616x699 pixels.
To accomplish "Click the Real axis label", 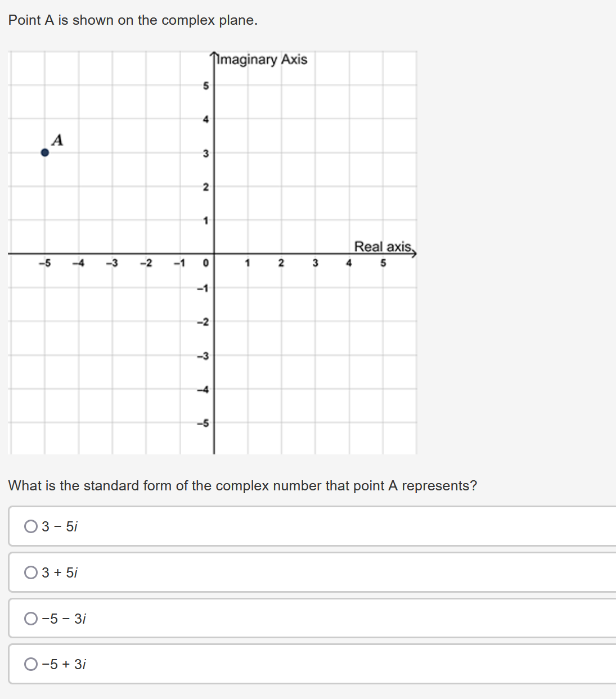I will (x=381, y=246).
